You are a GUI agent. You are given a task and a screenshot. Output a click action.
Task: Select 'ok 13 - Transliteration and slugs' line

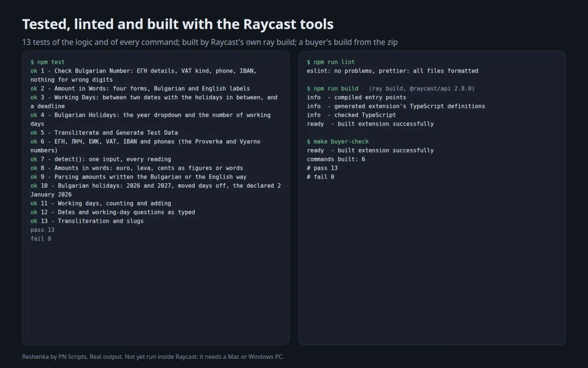point(87,221)
